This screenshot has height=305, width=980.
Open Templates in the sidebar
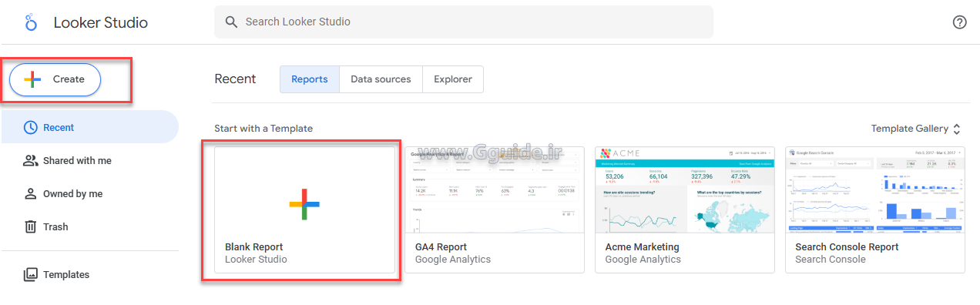89,274
